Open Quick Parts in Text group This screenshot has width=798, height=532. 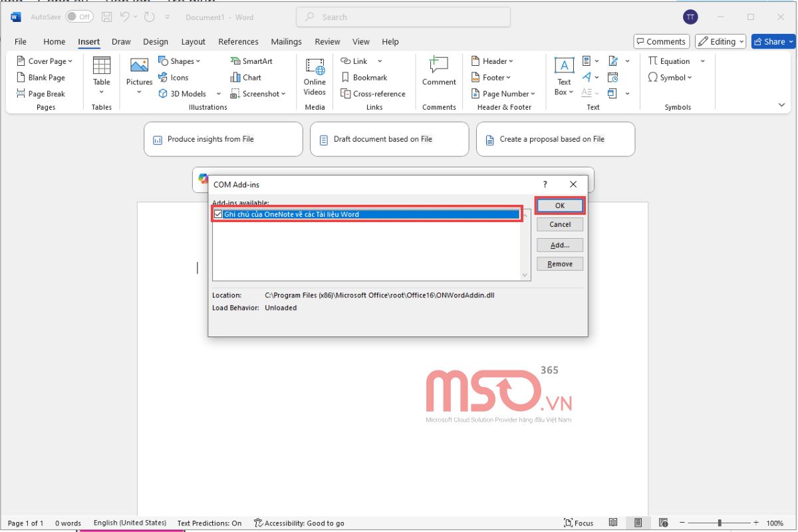pos(591,61)
